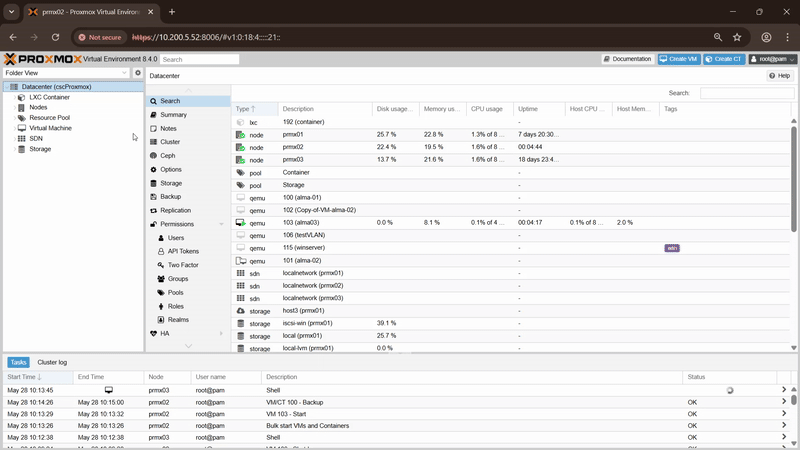Click the Help button
The image size is (800, 450).
tap(780, 76)
